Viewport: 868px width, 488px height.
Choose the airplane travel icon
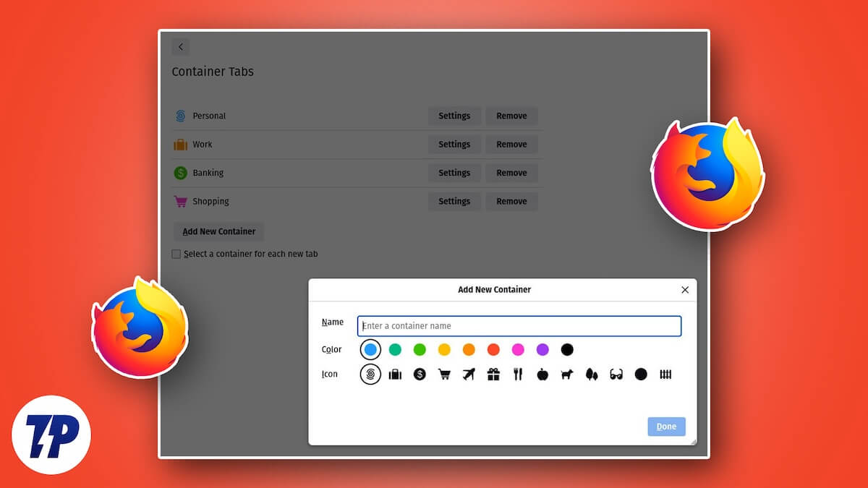click(x=469, y=374)
